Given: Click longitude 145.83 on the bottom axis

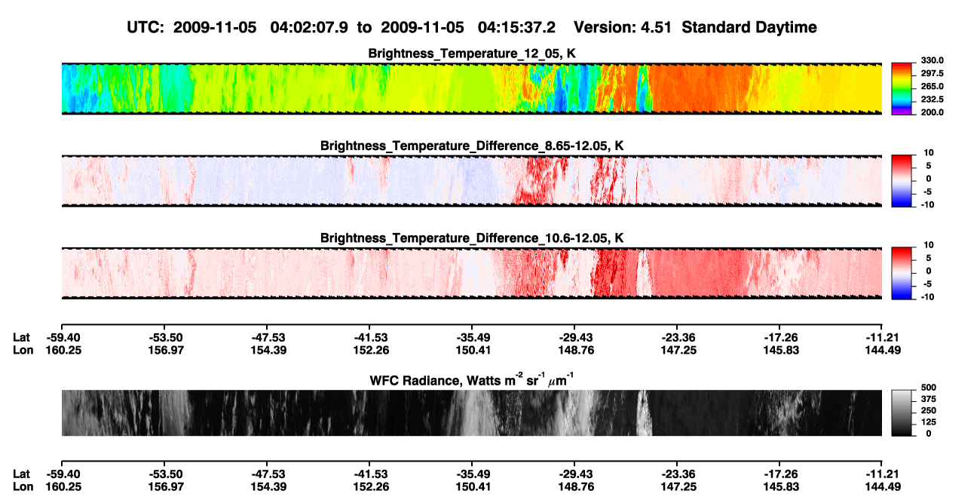Looking at the screenshot, I should (x=779, y=486).
